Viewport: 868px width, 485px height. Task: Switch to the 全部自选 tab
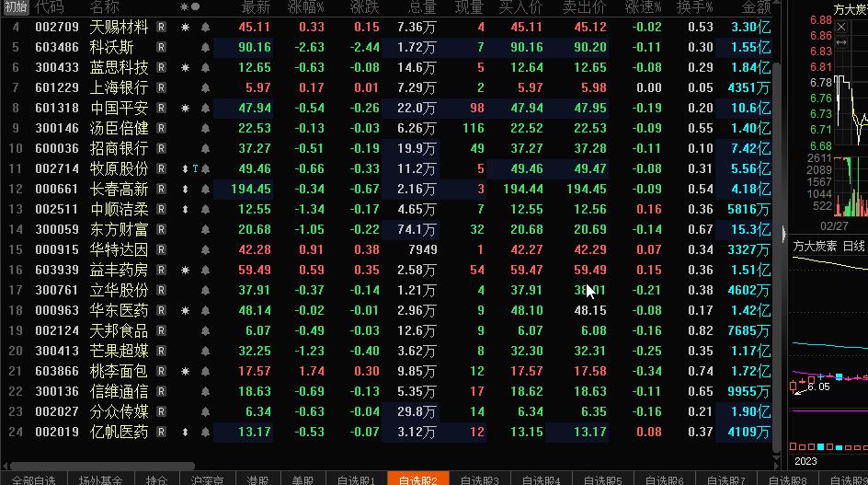pyautogui.click(x=33, y=479)
